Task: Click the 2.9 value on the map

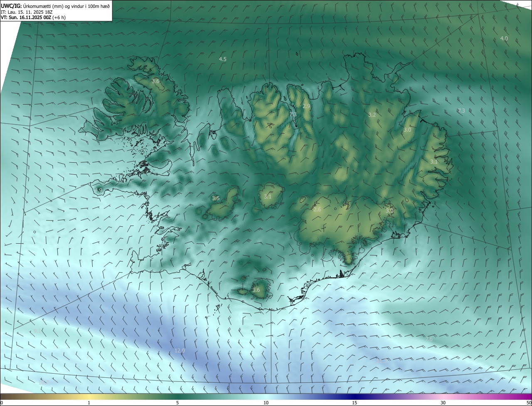Action: coord(306,106)
